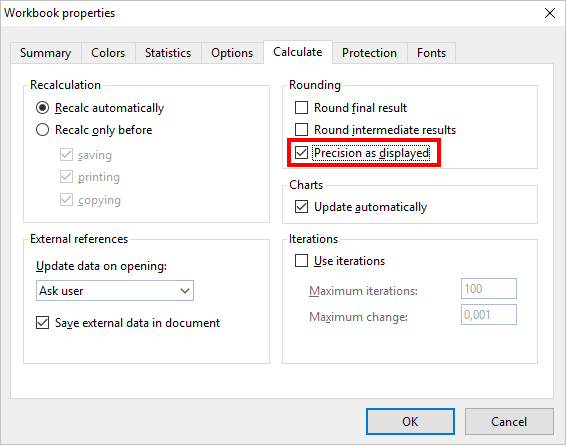
Task: Select the Options tab
Action: click(x=232, y=53)
